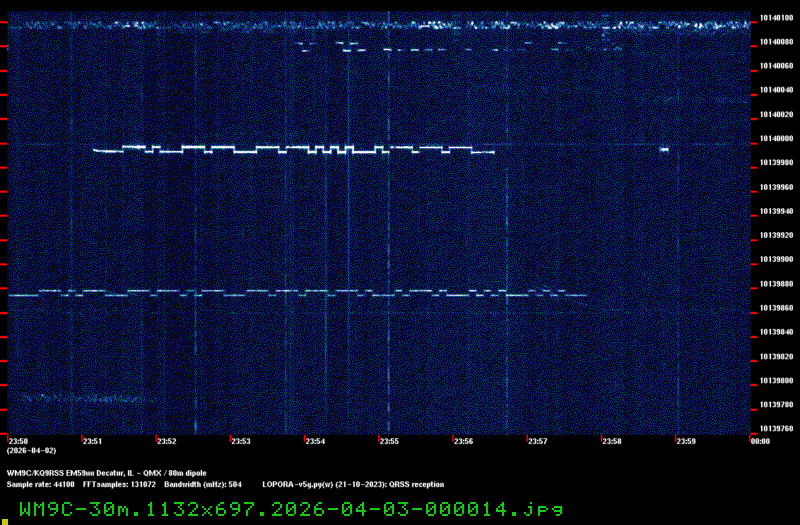This screenshot has width=800, height=525.
Task: Click the Sample rate: 44100 text
Action: pyautogui.click(x=40, y=485)
